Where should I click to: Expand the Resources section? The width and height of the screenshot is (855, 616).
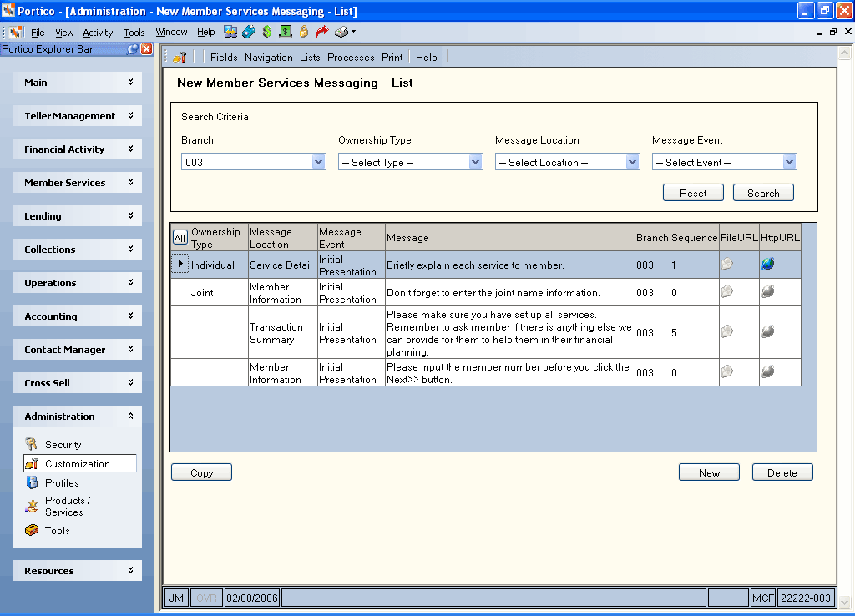[x=77, y=571]
